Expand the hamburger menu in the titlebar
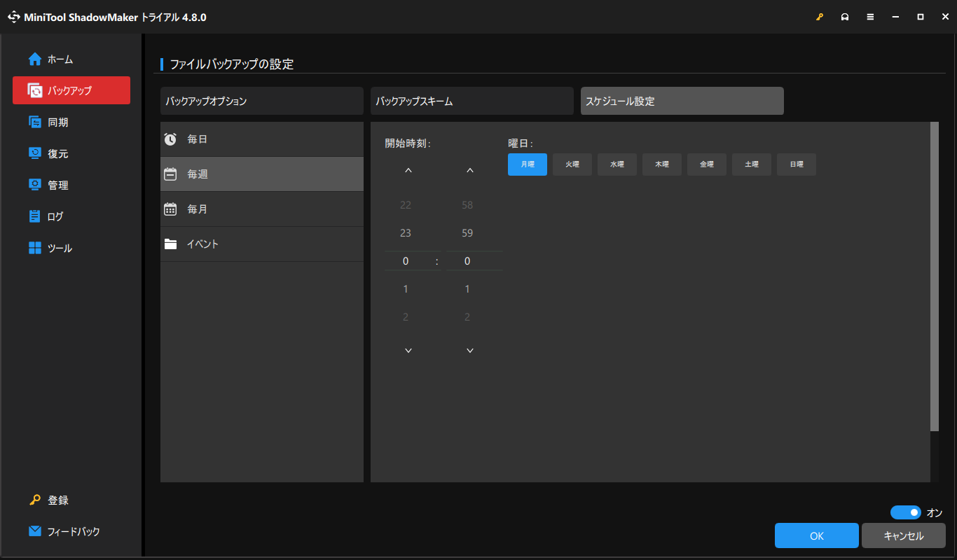957x560 pixels. pos(870,16)
